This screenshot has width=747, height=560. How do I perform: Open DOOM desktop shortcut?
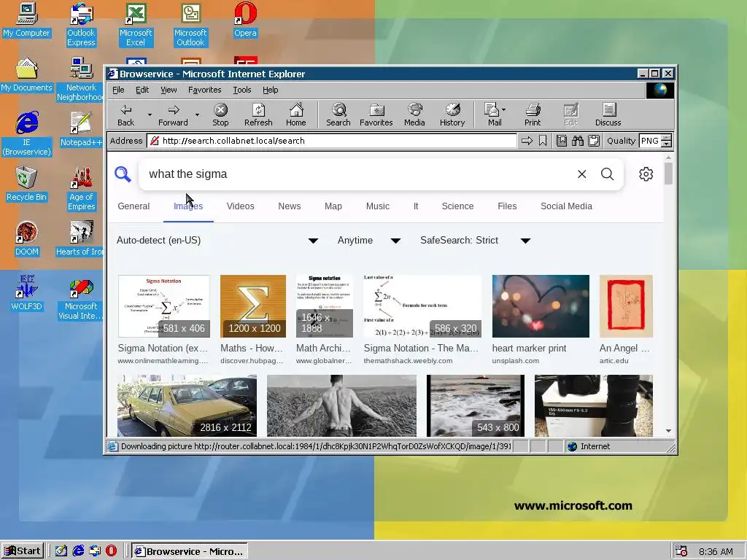[x=26, y=238]
